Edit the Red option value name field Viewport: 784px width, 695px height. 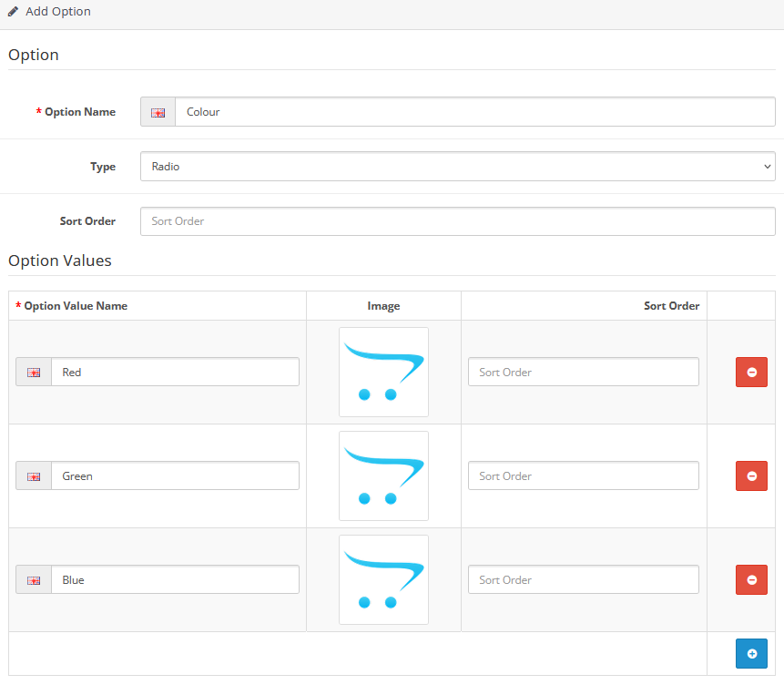tap(175, 372)
